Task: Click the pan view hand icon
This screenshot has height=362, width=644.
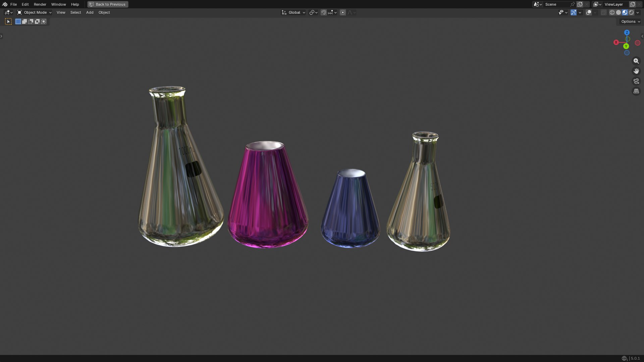Action: 636,71
